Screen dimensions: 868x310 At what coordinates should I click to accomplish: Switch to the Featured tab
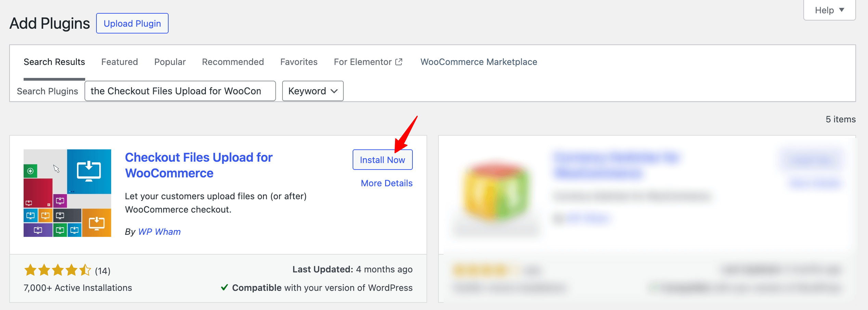click(119, 62)
